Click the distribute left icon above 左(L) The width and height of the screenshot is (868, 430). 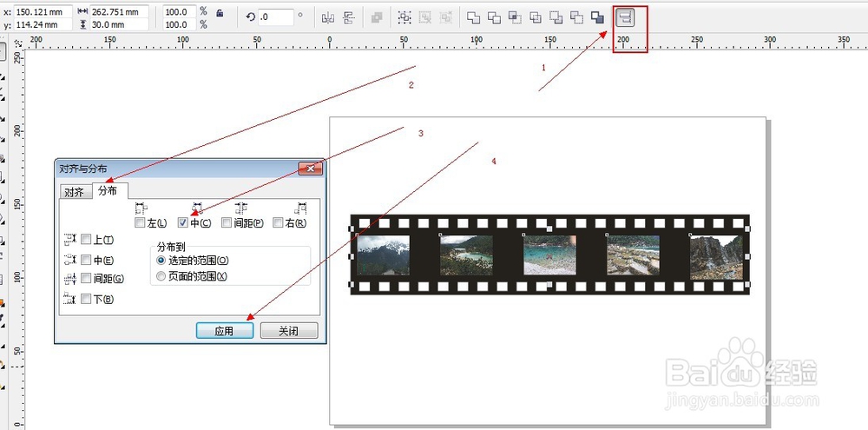pyautogui.click(x=141, y=208)
